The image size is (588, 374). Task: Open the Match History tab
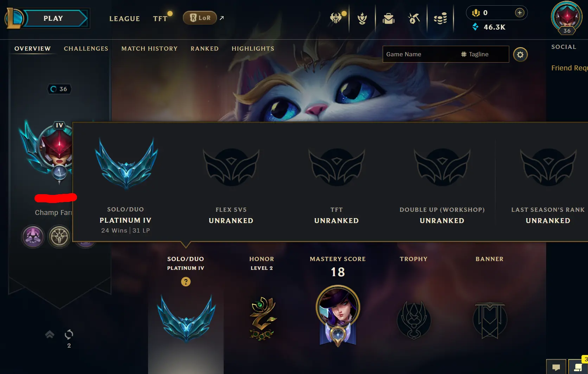pyautogui.click(x=149, y=49)
